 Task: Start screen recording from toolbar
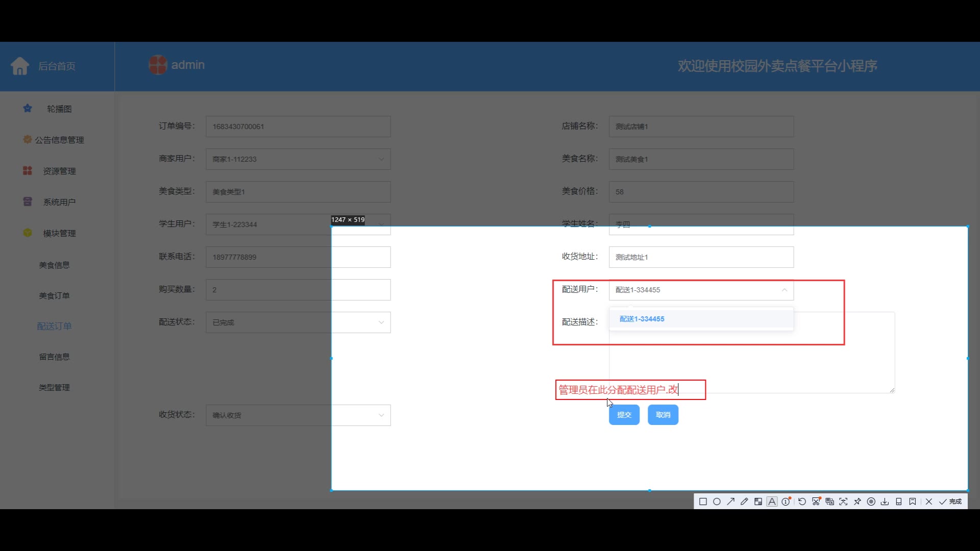pos(871,502)
